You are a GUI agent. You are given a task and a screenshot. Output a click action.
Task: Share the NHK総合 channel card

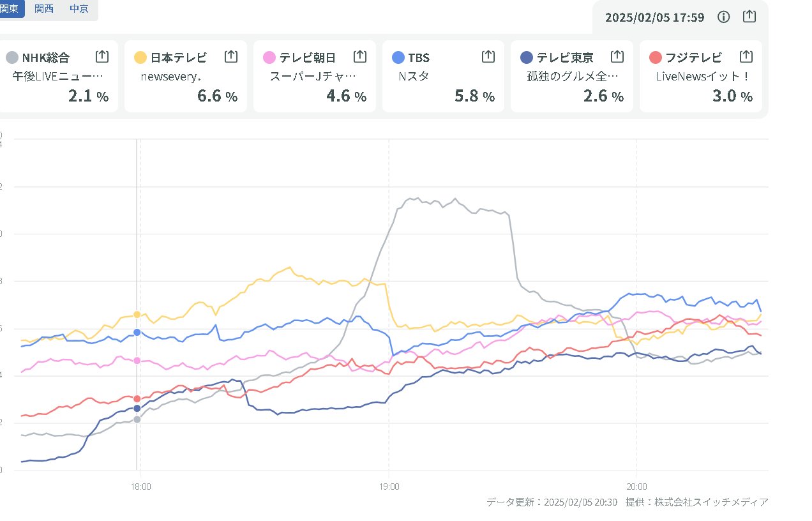(x=102, y=57)
